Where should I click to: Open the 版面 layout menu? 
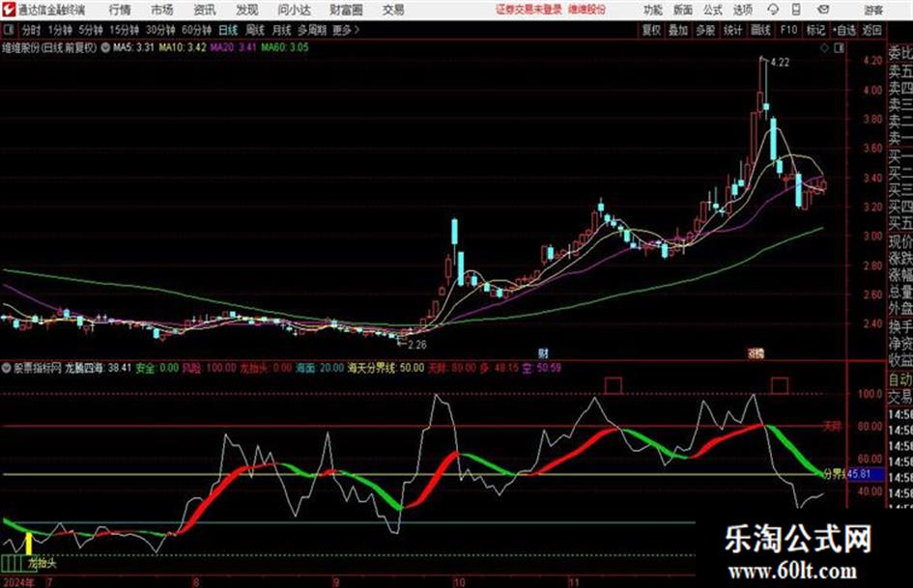[683, 10]
